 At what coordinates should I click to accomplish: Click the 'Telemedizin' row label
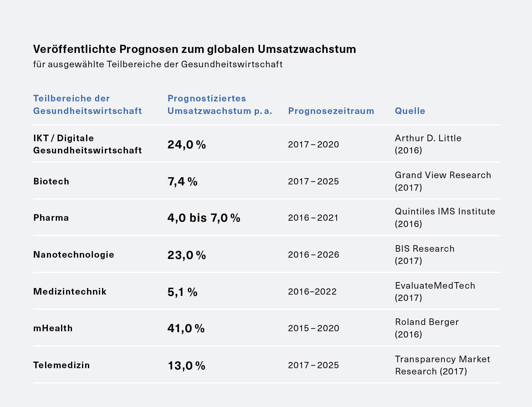pos(61,365)
